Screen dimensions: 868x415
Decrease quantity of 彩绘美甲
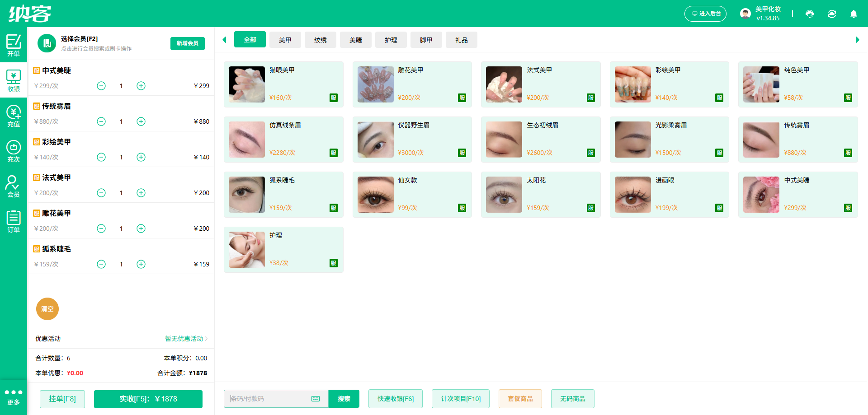click(101, 157)
